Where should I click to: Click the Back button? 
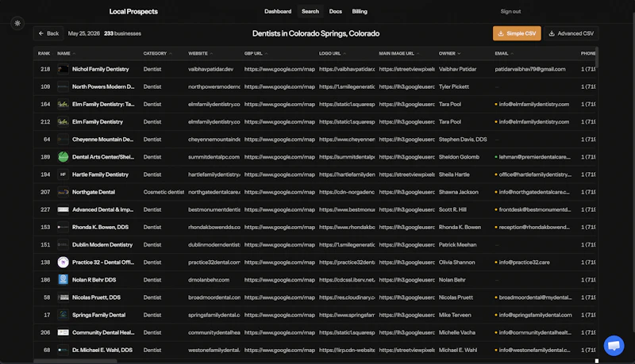tap(48, 33)
